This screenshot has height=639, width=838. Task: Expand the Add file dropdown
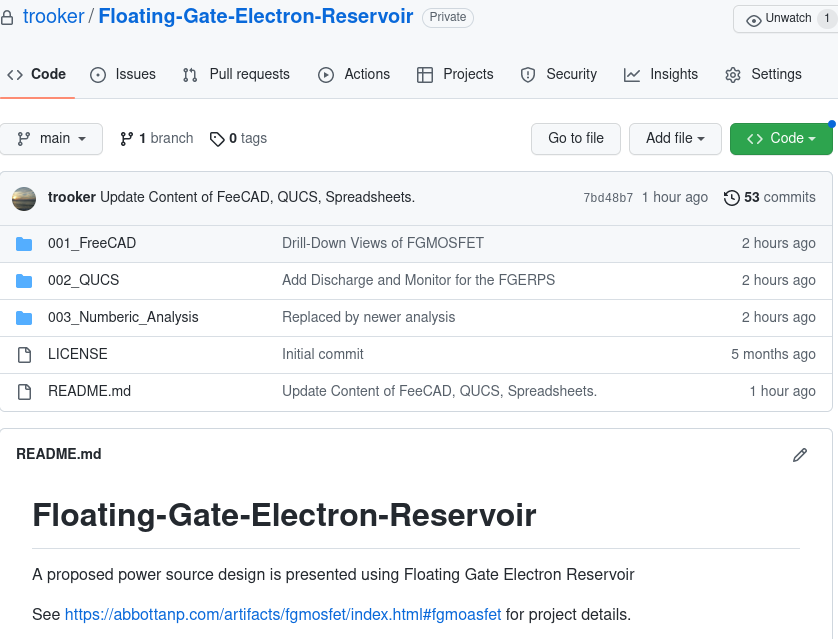pos(675,139)
